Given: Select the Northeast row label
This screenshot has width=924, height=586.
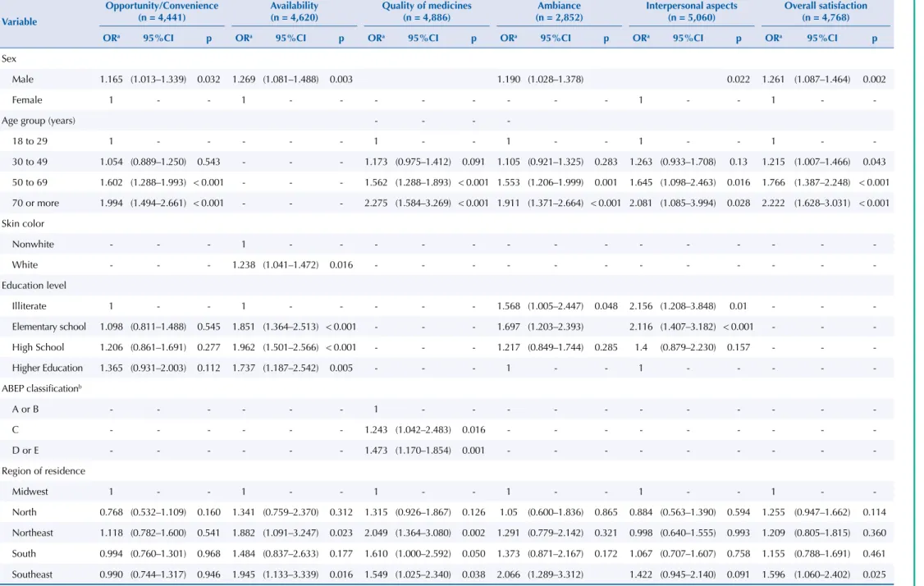Looking at the screenshot, I should (x=32, y=533).
